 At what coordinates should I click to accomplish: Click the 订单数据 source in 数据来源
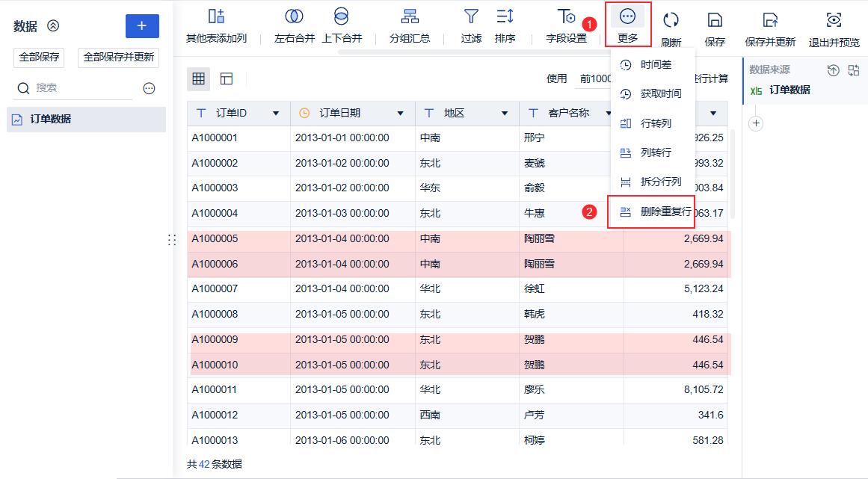coord(790,90)
